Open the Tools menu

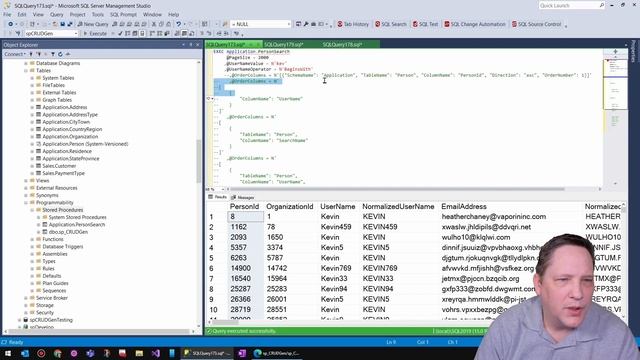(98, 15)
